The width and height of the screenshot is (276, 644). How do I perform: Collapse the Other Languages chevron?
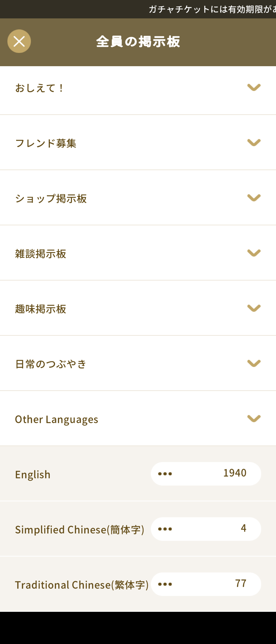tap(254, 419)
